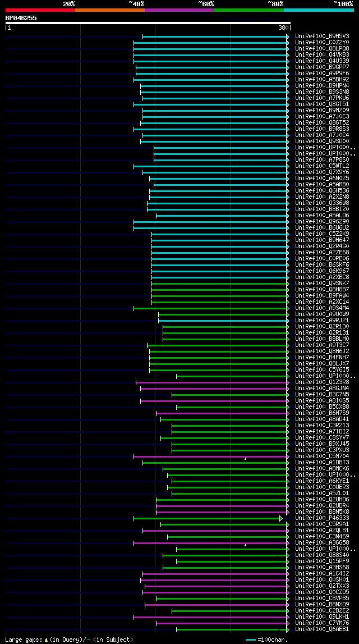Viewport: 359px width, 644px height.
Task: Open the UniRef100_C5WTL2 hit
Action: [x=322, y=166]
